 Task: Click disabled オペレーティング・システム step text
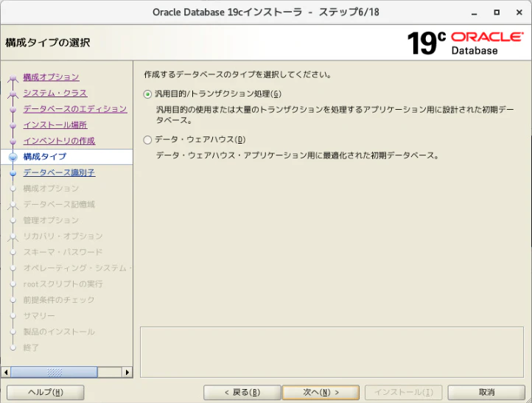click(x=77, y=268)
